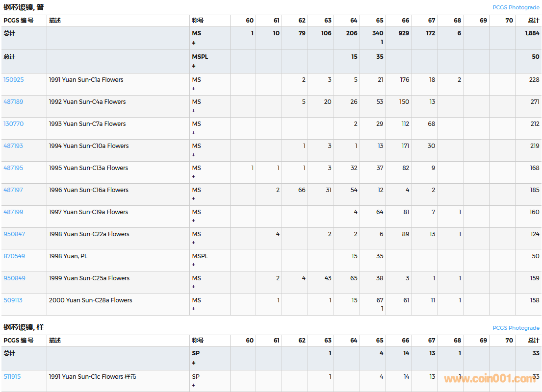Open the 487197 link for the 1996 Yuan
Image resolution: width=542 pixels, height=392 pixels.
(x=13, y=190)
